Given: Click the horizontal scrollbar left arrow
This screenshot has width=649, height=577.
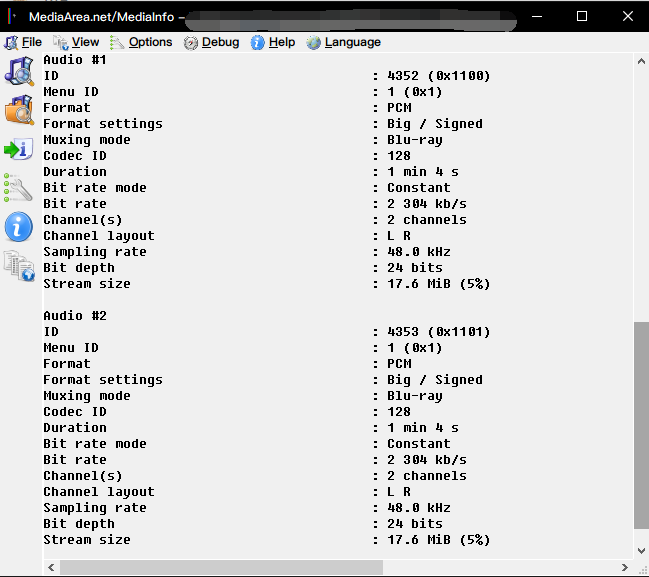Looking at the screenshot, I should pos(51,567).
